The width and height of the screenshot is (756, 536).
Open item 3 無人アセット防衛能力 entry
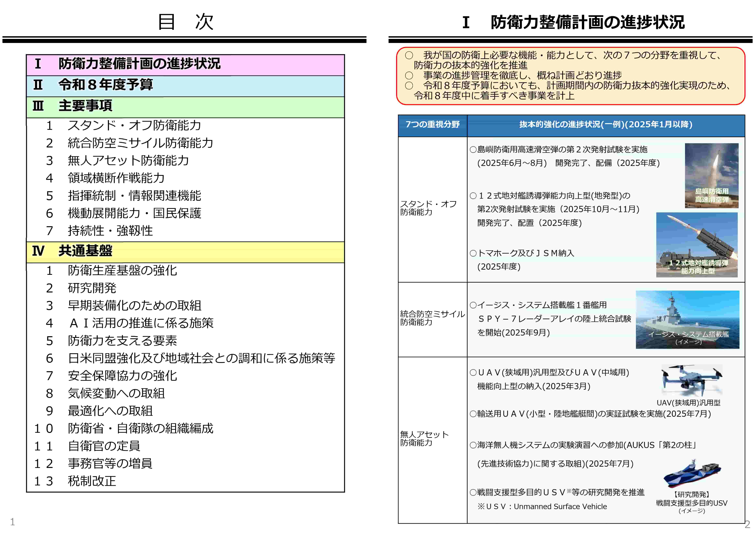point(128,161)
